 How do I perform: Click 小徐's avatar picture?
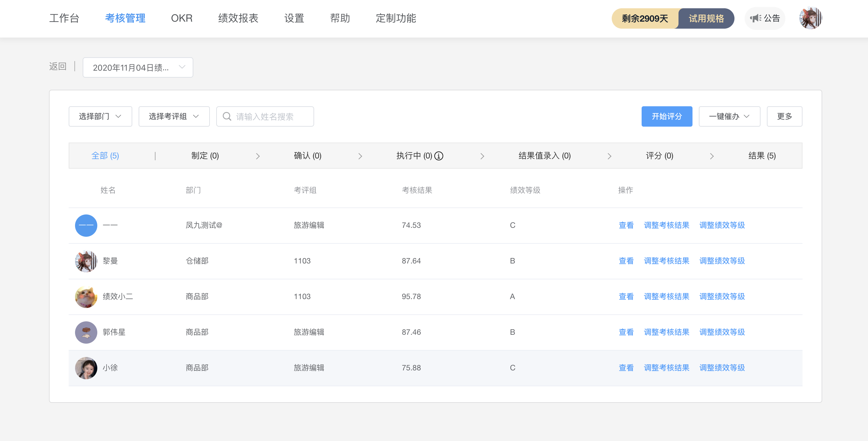pos(86,368)
